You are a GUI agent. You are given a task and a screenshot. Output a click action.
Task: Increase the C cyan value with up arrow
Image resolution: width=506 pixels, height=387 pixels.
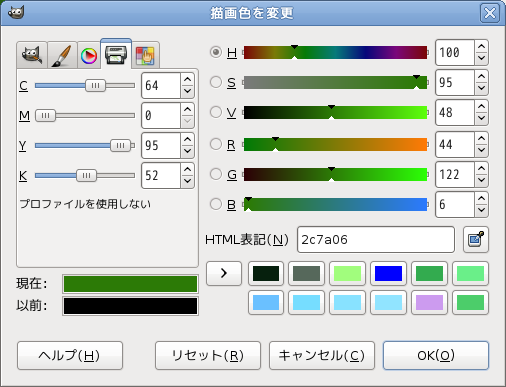[x=187, y=80]
